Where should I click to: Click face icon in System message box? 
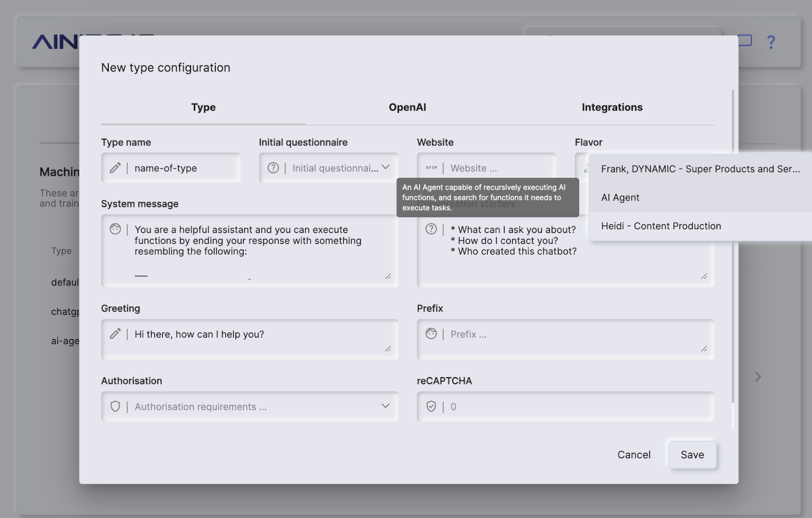(115, 229)
